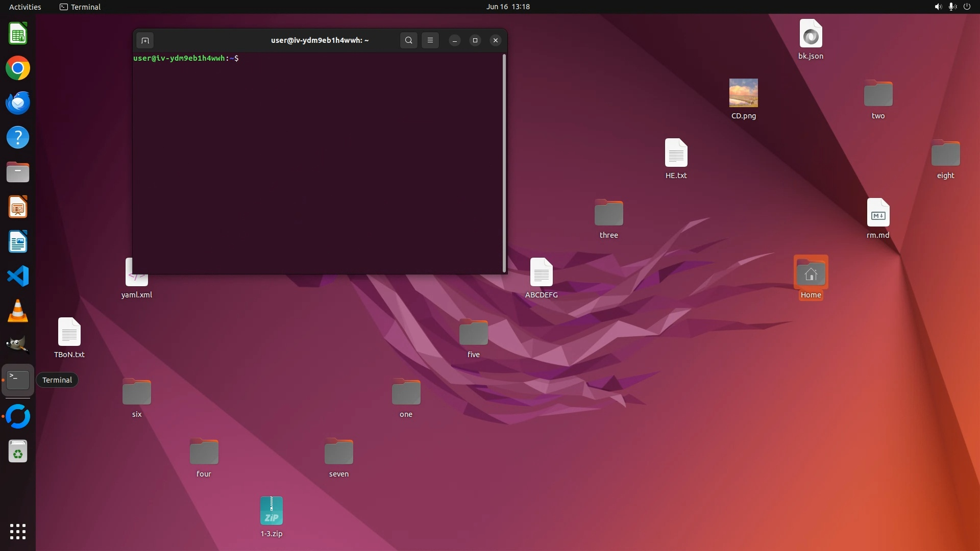Click the terminal vertical scrollbar
Screen dimensions: 980x551
504,163
